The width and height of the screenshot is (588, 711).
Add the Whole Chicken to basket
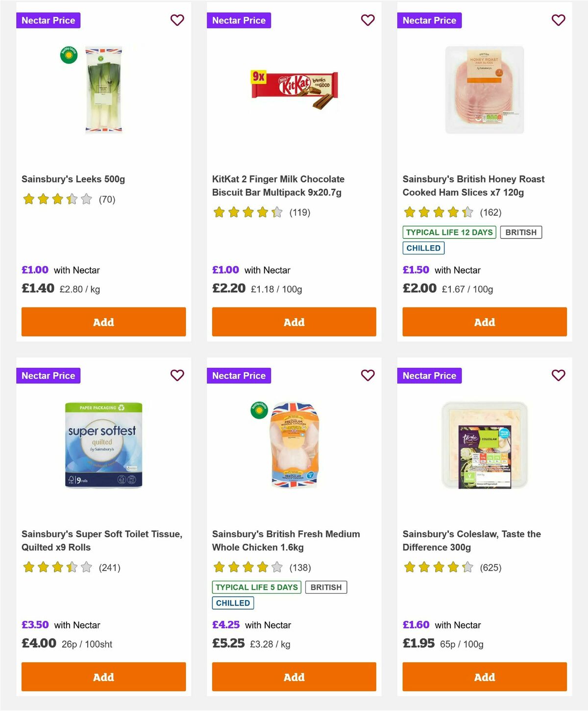pyautogui.click(x=294, y=677)
